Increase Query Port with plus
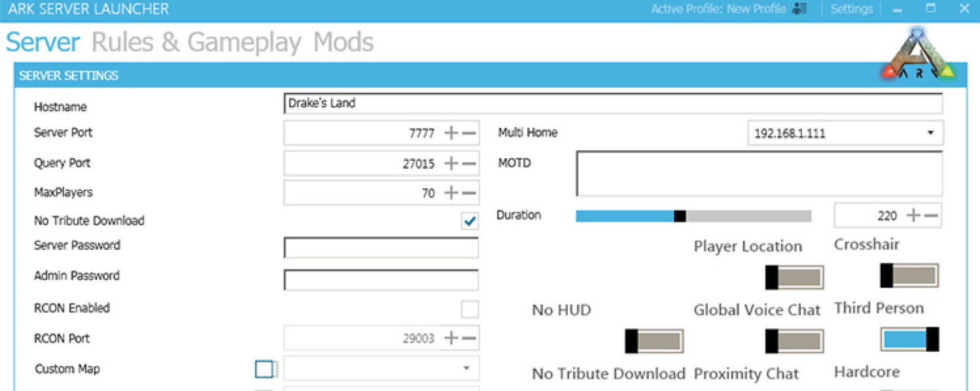The height and width of the screenshot is (391, 980). [451, 163]
